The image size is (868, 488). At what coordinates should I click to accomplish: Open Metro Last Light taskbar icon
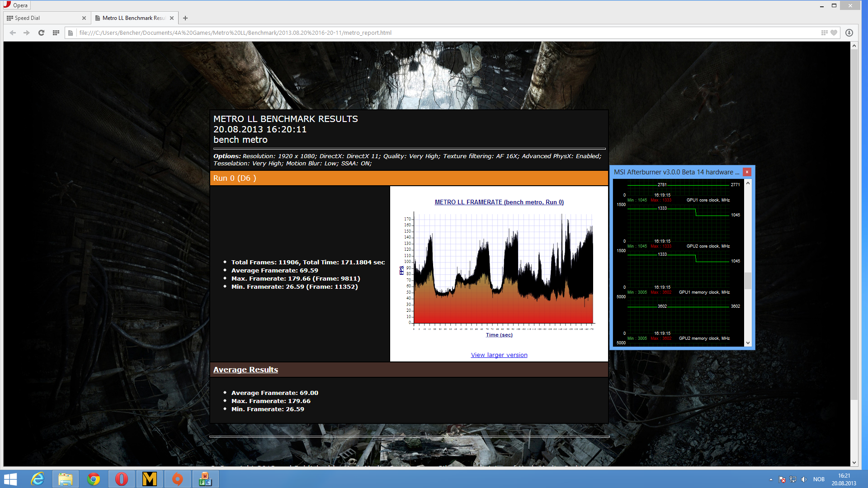coord(150,479)
